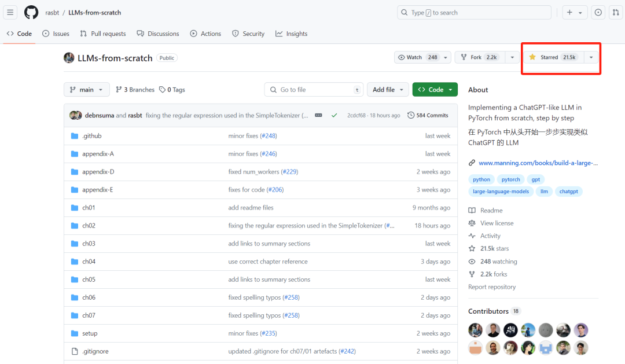
Task: Open the Add file dropdown
Action: click(x=388, y=90)
